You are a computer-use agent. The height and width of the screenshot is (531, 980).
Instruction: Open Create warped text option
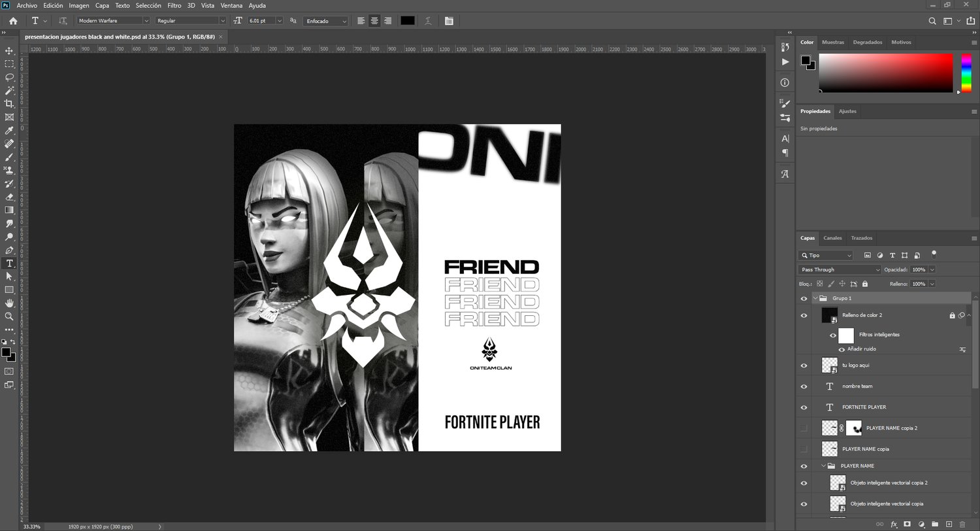428,21
